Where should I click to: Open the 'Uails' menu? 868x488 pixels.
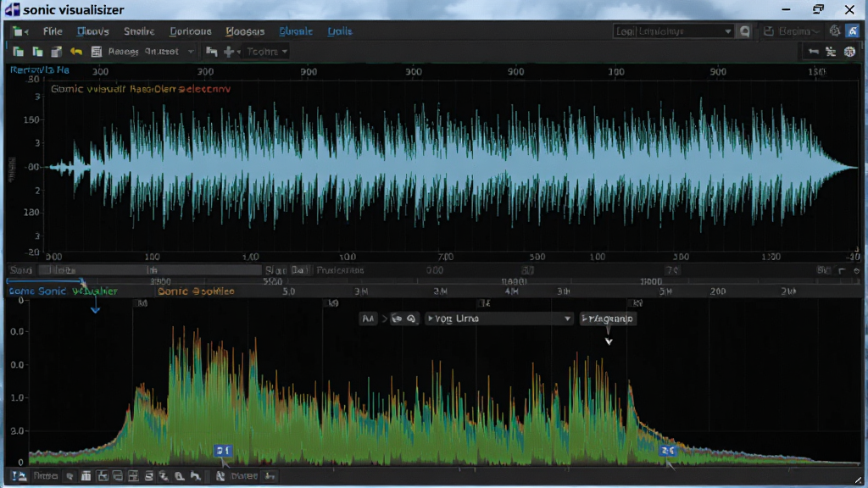click(339, 31)
